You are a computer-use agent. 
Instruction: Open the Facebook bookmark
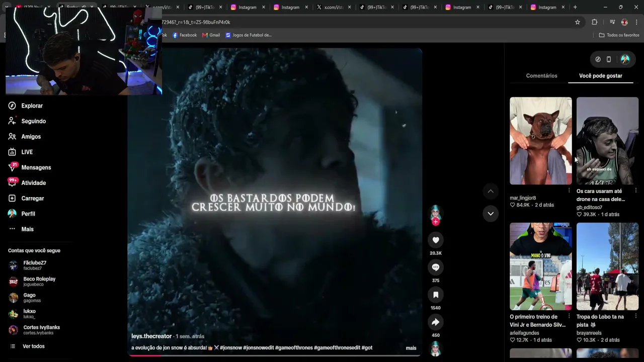(x=185, y=35)
